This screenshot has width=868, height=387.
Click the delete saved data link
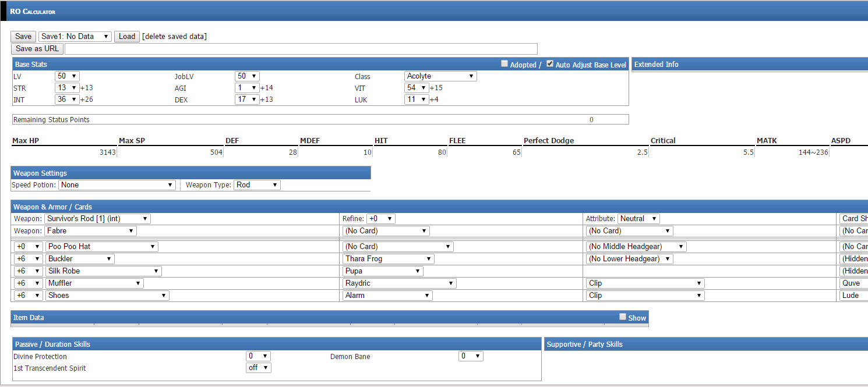pyautogui.click(x=175, y=37)
